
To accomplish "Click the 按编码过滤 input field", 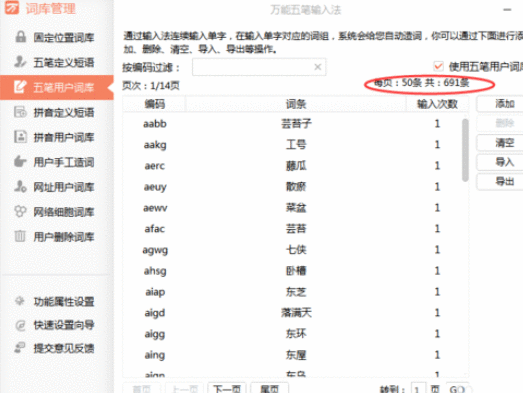I will click(259, 67).
